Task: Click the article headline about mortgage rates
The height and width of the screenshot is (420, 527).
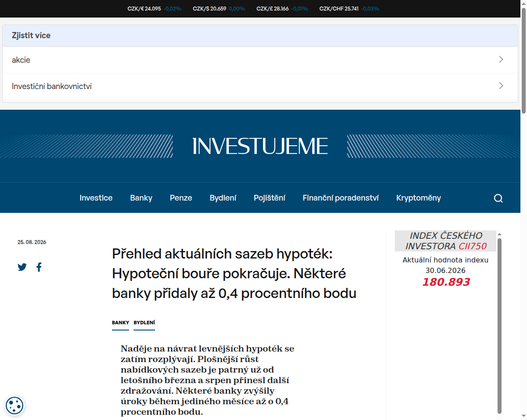Action: point(234,273)
